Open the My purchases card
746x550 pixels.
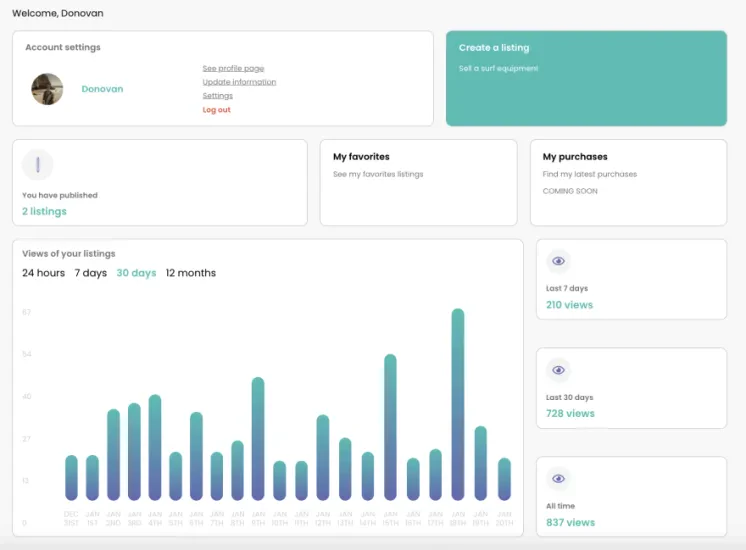(628, 182)
